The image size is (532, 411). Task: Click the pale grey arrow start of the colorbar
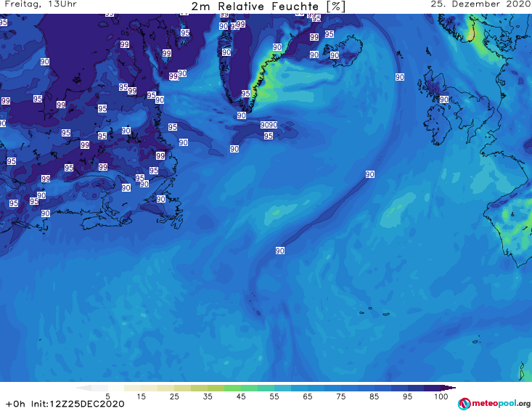(x=83, y=388)
